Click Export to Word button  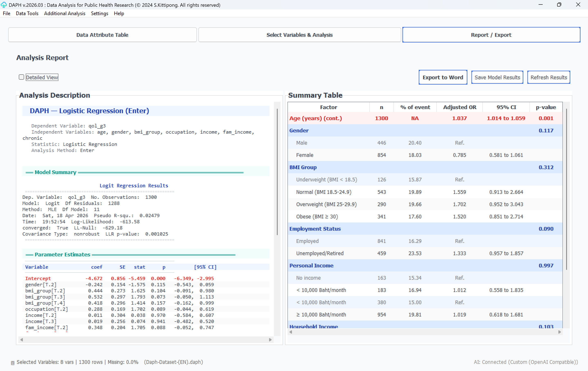point(442,77)
